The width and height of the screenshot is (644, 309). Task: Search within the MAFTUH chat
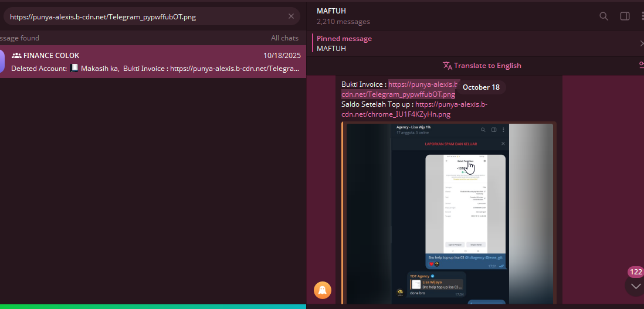[x=604, y=16]
